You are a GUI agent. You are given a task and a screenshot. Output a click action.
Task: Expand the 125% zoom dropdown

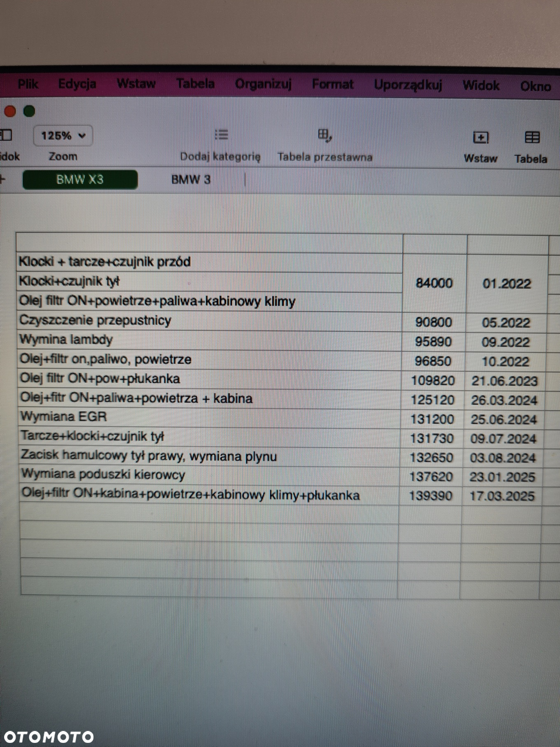click(63, 136)
